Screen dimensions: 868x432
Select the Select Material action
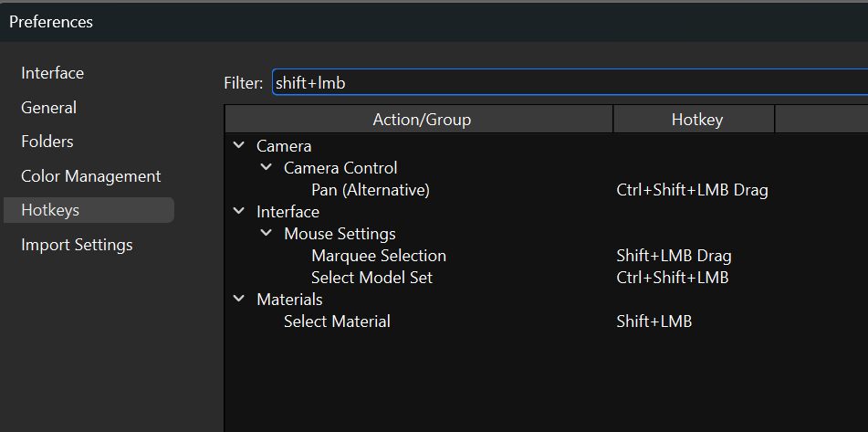(x=337, y=321)
